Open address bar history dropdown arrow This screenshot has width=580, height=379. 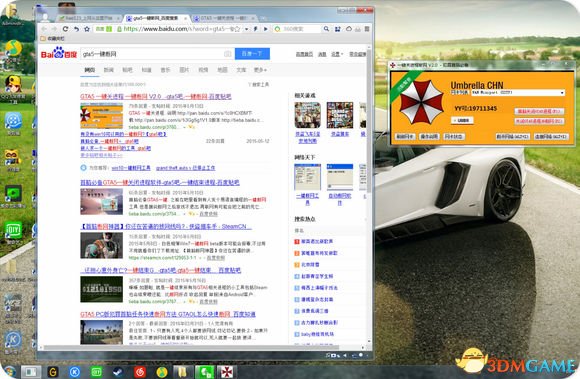[246, 29]
